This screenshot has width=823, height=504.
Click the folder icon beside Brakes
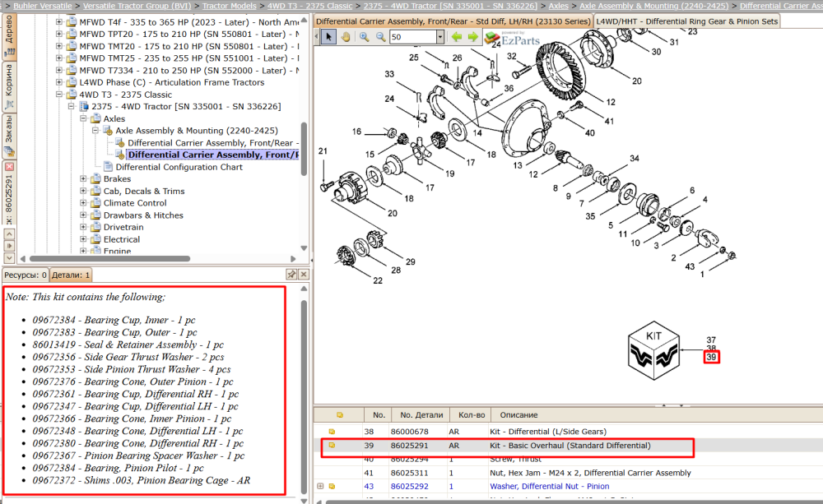coord(95,179)
